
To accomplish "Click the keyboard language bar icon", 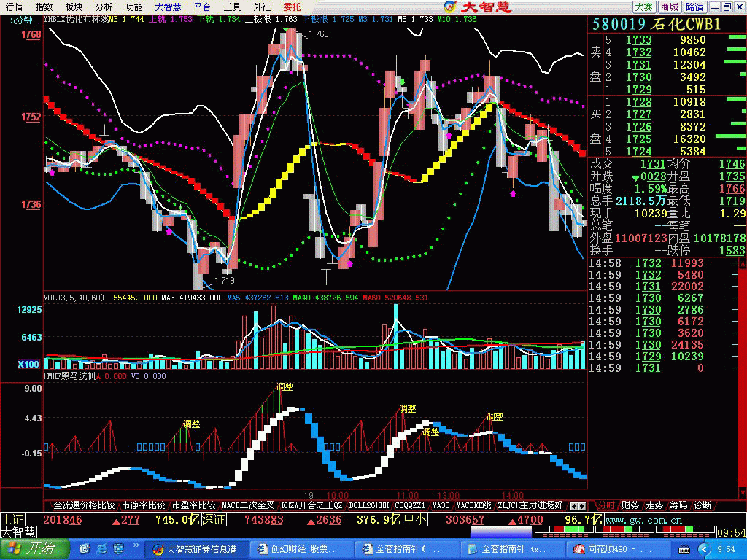I will point(684,550).
